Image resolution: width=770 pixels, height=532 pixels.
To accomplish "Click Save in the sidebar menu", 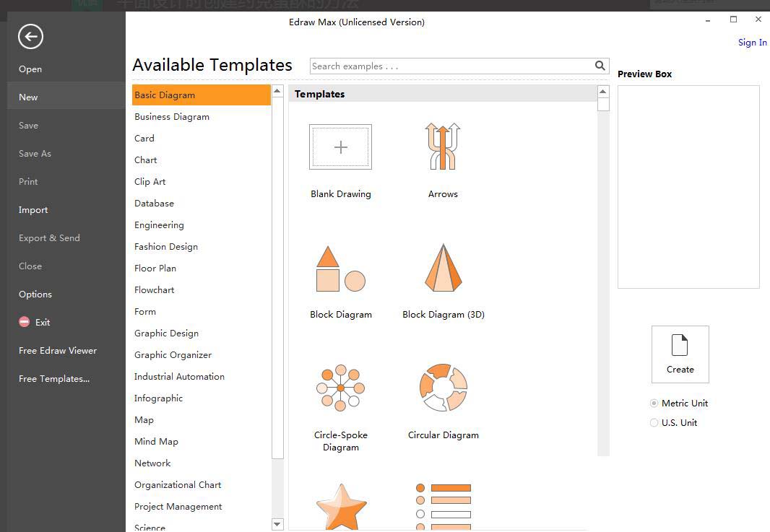I will pyautogui.click(x=28, y=125).
